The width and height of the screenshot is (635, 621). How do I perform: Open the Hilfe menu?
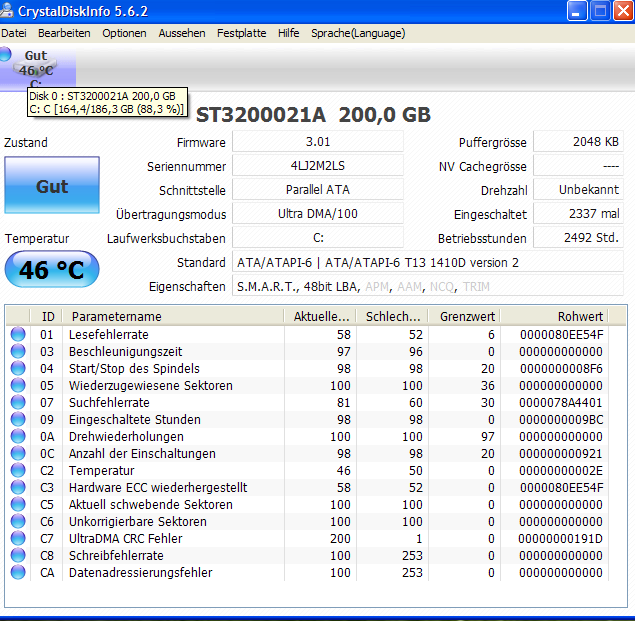289,33
